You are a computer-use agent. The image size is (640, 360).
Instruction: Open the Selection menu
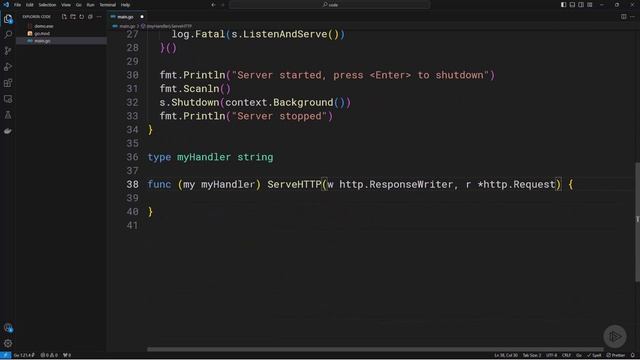click(x=47, y=5)
